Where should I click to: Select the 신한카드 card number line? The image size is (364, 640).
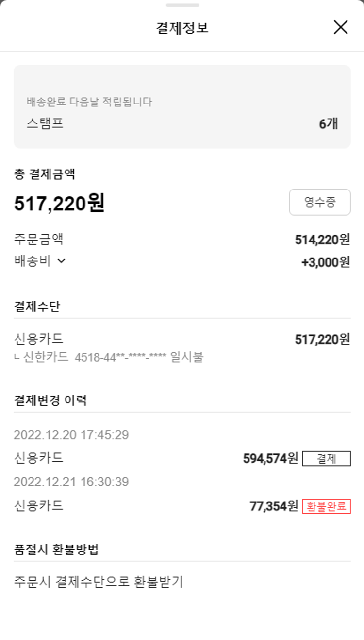[x=109, y=358]
